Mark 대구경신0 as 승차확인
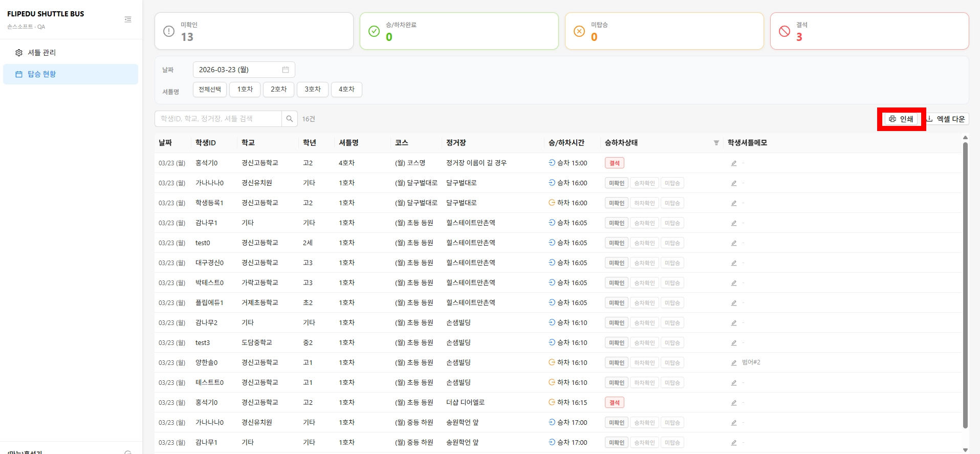This screenshot has height=454, width=980. (644, 263)
